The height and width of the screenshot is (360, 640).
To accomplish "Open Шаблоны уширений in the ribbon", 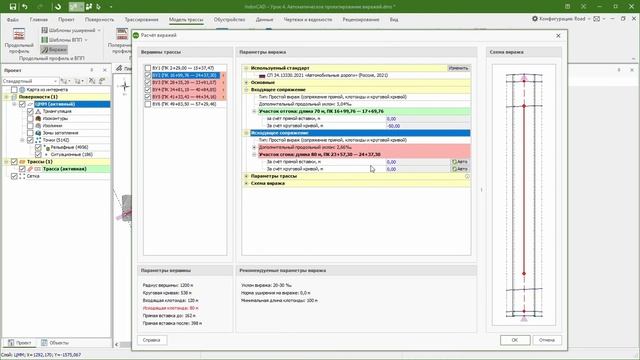I will click(x=71, y=30).
